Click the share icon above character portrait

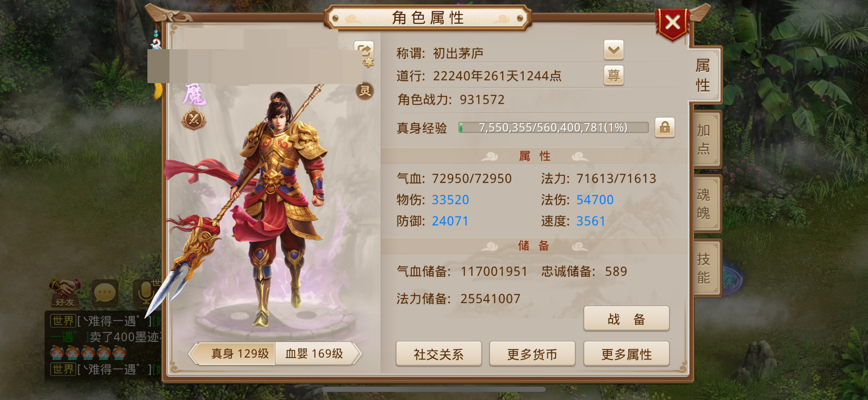point(364,54)
